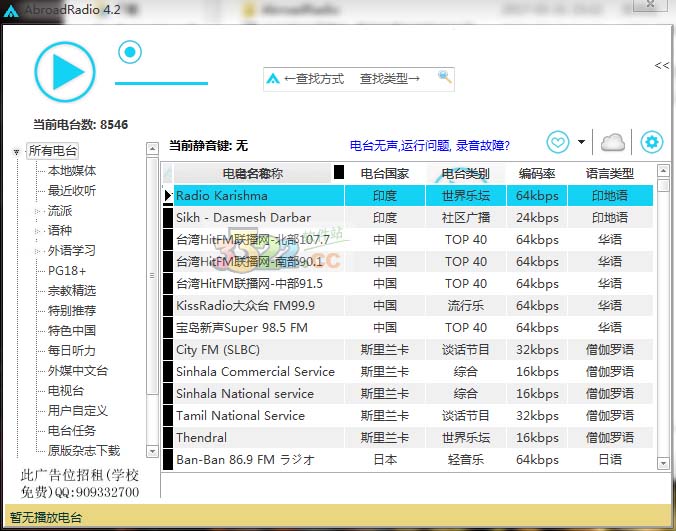This screenshot has width=676, height=531.
Task: Click the << collapse panel arrows
Action: [x=661, y=65]
